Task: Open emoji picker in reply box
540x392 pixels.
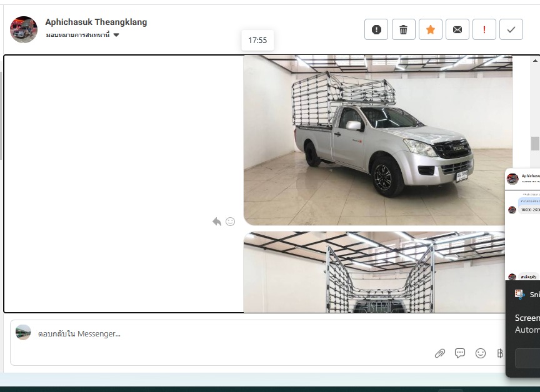Action: pyautogui.click(x=481, y=353)
